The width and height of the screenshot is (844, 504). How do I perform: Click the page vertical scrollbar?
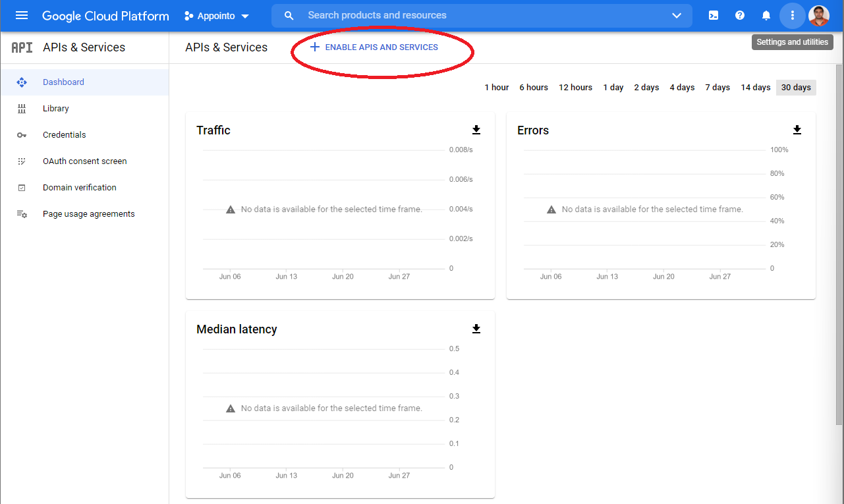point(839,244)
